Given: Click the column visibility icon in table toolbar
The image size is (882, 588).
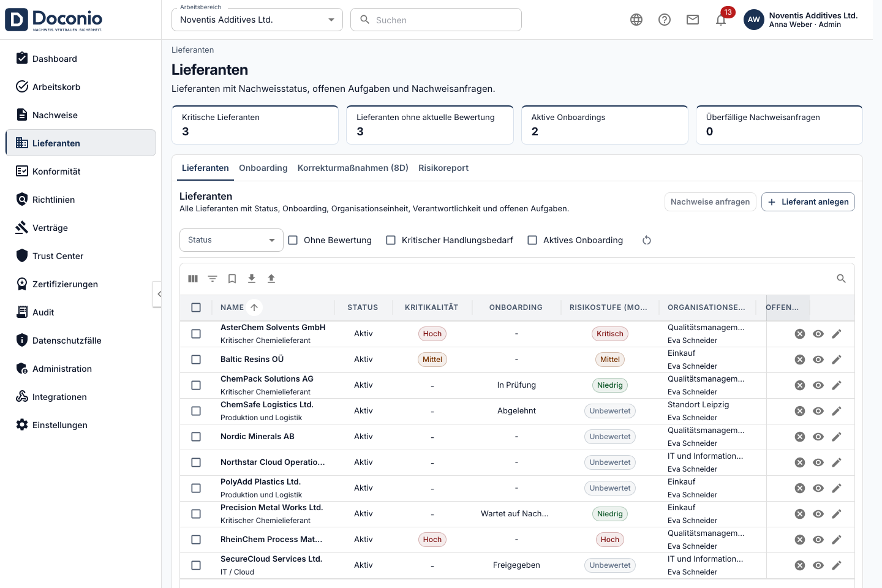Looking at the screenshot, I should click(x=193, y=279).
